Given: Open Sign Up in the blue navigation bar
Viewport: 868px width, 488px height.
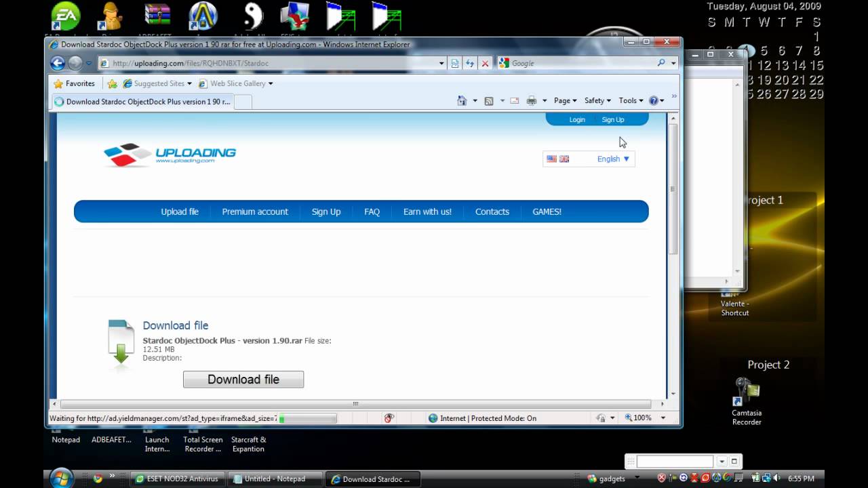Looking at the screenshot, I should pyautogui.click(x=326, y=211).
